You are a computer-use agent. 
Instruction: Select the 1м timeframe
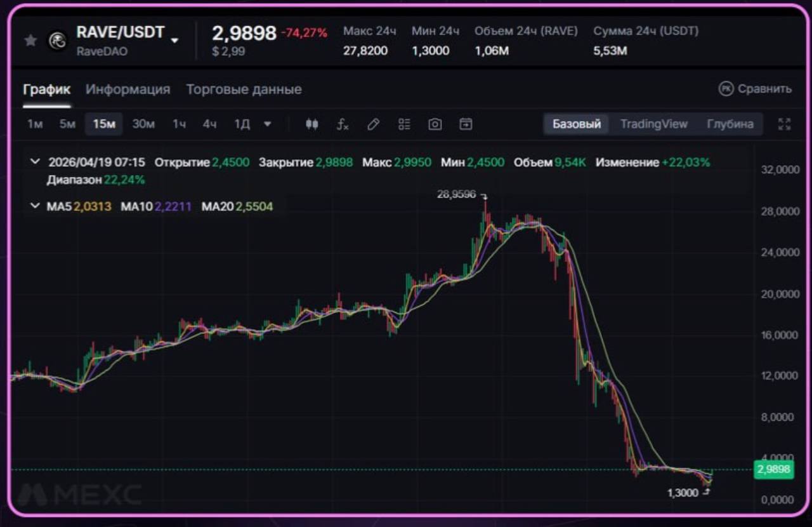point(35,124)
